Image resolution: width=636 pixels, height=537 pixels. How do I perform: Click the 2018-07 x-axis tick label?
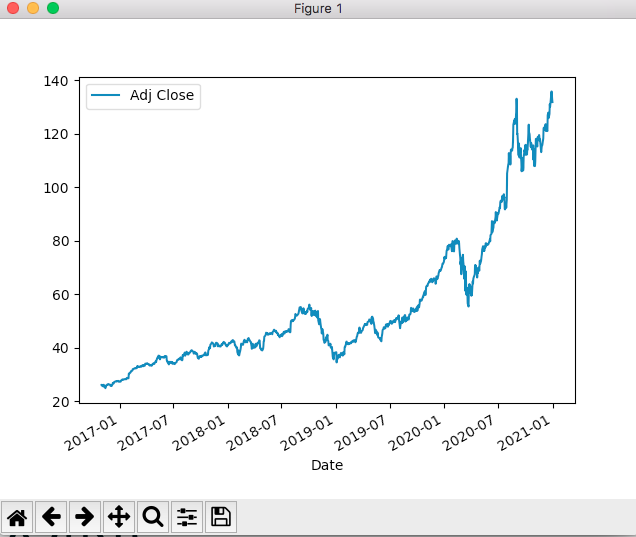[x=252, y=433]
